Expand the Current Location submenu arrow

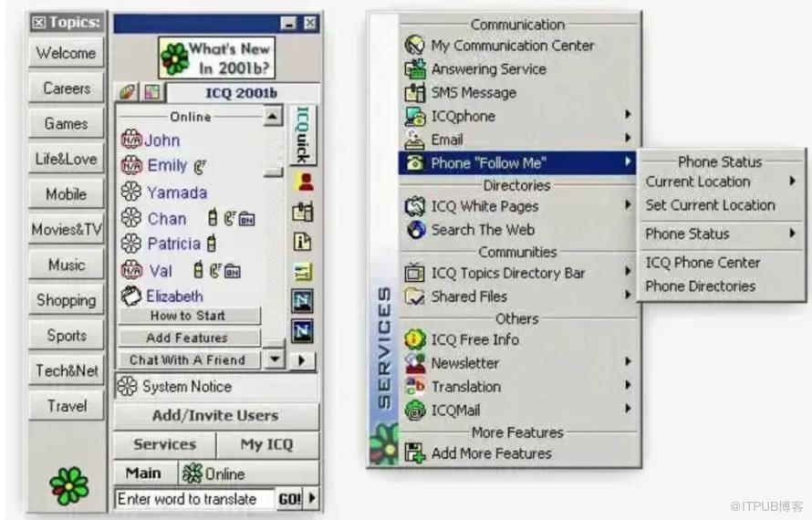(x=792, y=181)
